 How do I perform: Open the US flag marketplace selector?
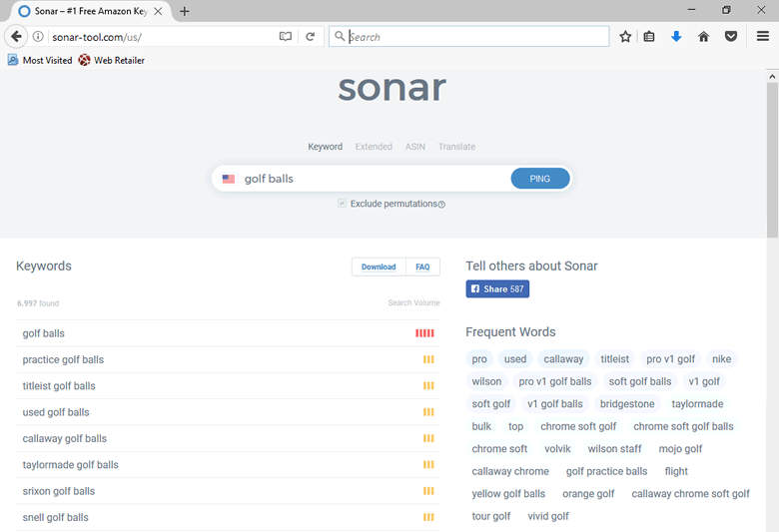coord(229,179)
